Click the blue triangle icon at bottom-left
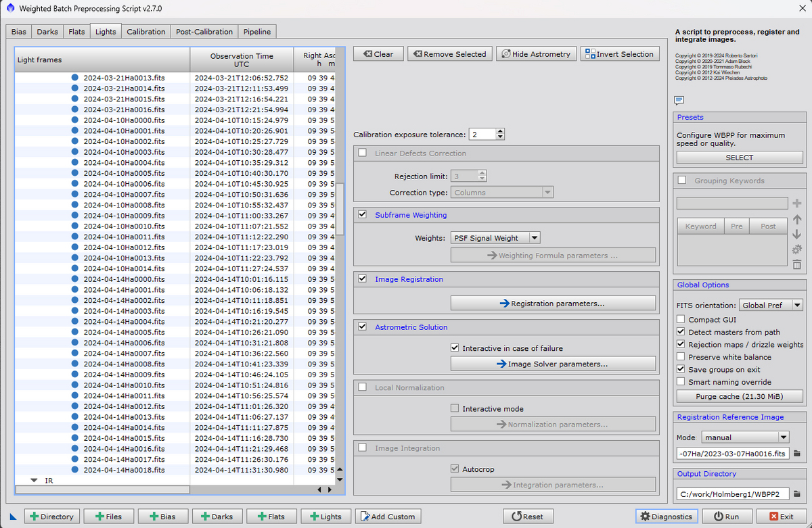The image size is (812, 528). 13,517
